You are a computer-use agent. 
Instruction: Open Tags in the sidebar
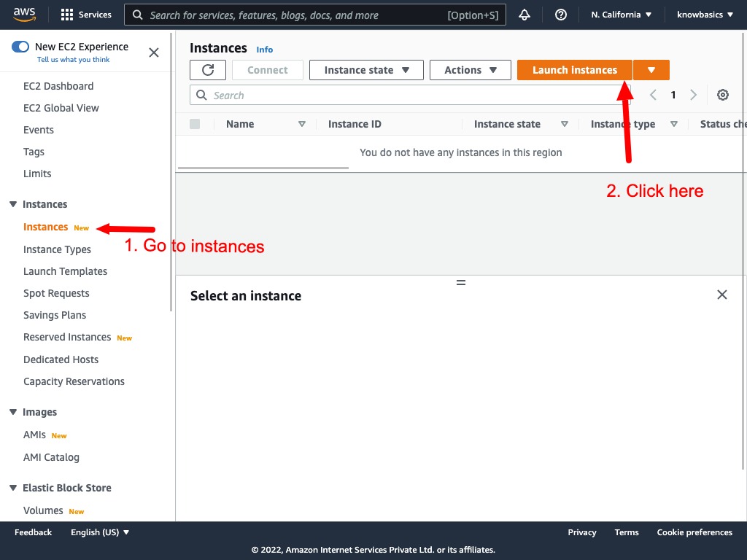coord(34,152)
